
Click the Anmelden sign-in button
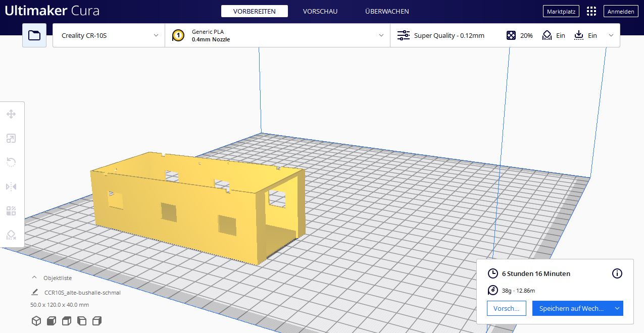[x=621, y=11]
